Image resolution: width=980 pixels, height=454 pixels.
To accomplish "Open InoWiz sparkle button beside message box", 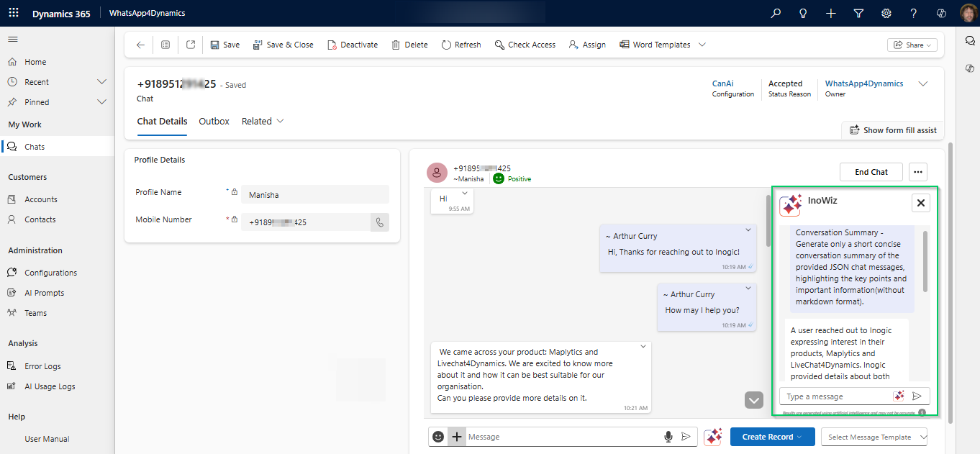I will tap(713, 437).
